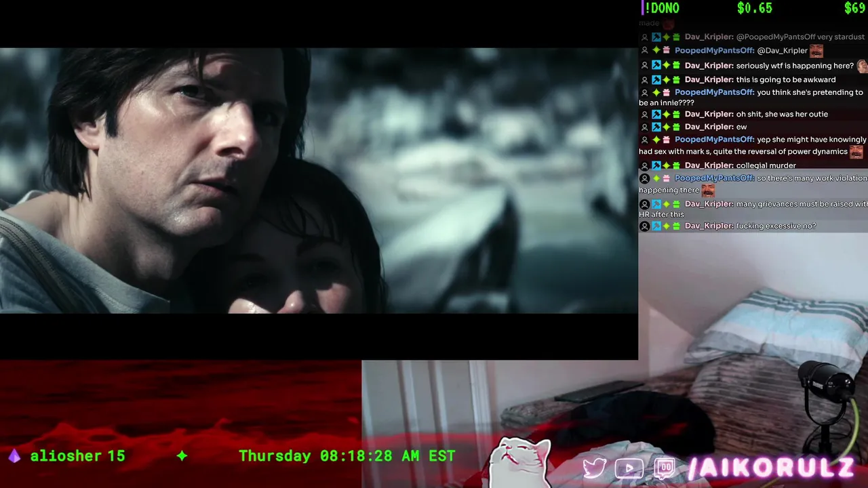Click the message 'fucking excessive no?'
The image size is (868, 488).
776,226
